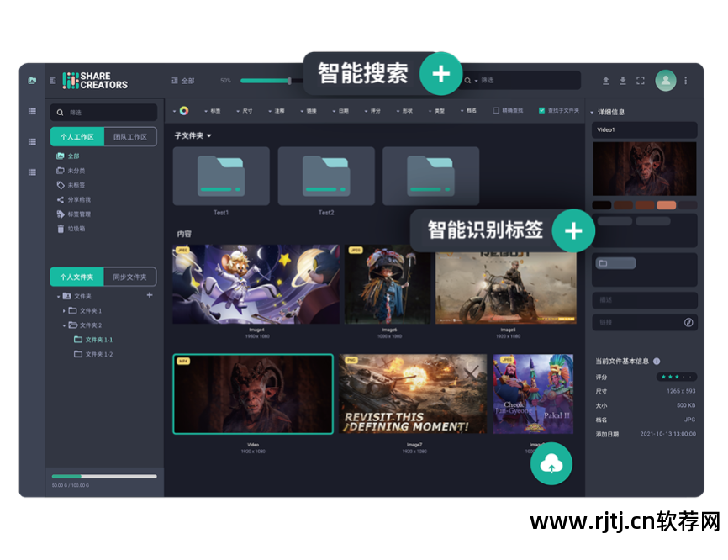
Task: Open the 日期 filter dropdown
Action: pyautogui.click(x=340, y=111)
